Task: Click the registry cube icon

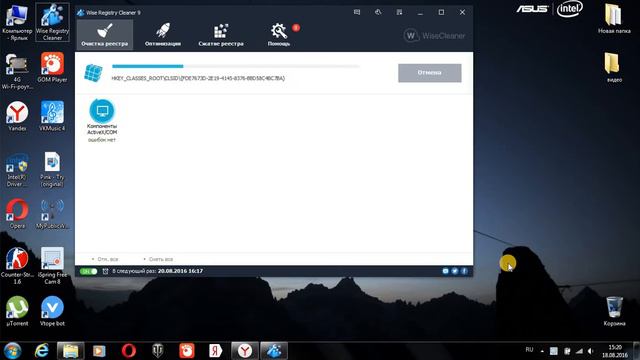Action: click(93, 73)
